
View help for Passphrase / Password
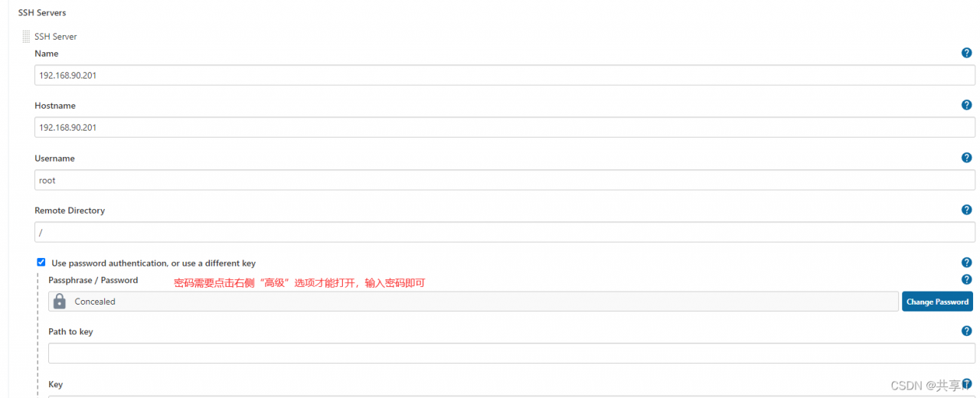point(966,279)
